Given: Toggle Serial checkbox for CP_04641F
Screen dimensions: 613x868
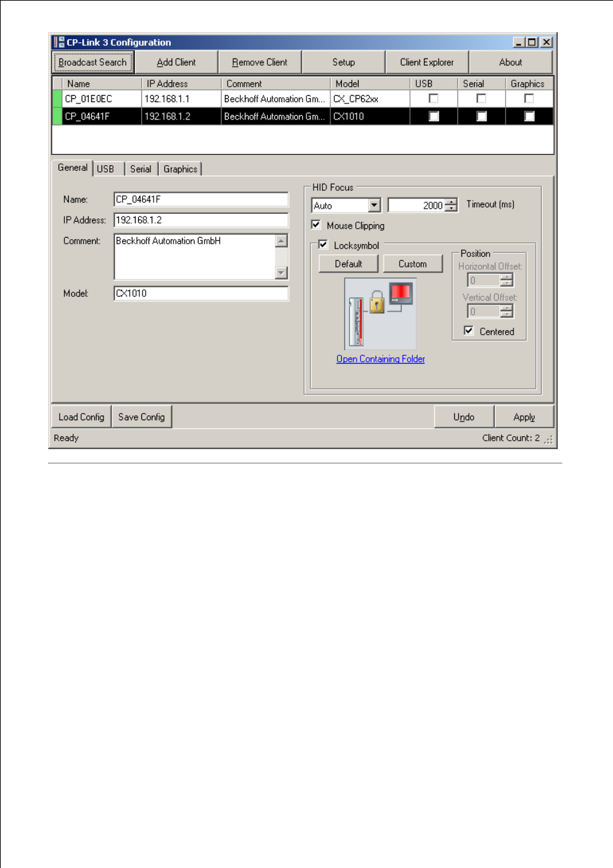Looking at the screenshot, I should (x=481, y=116).
